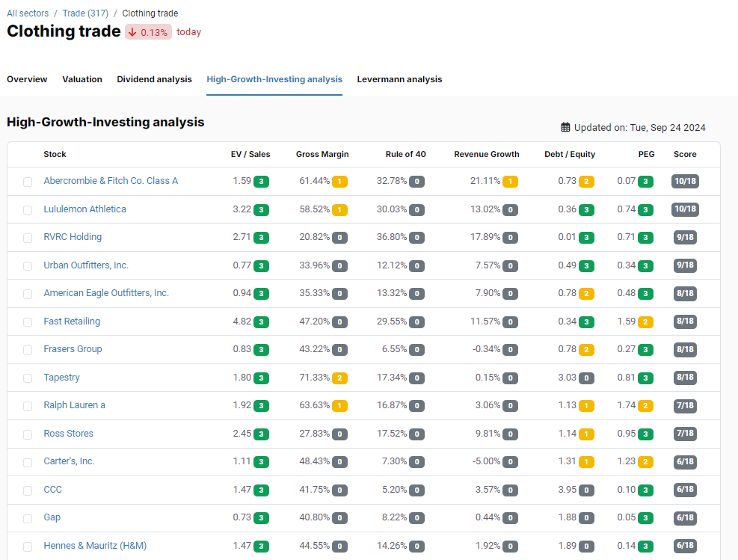
Task: Click RVRC Holding's 36.80% Rule of 40 value
Action: [x=392, y=237]
